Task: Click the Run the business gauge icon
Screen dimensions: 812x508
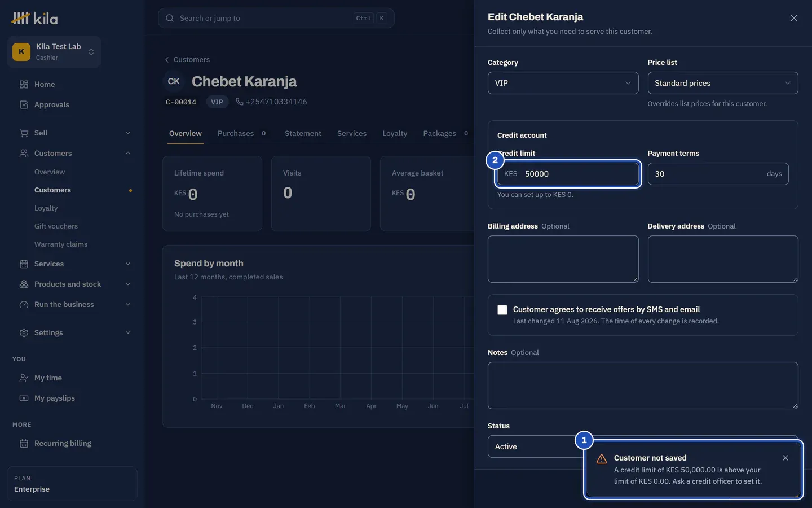Action: point(24,305)
